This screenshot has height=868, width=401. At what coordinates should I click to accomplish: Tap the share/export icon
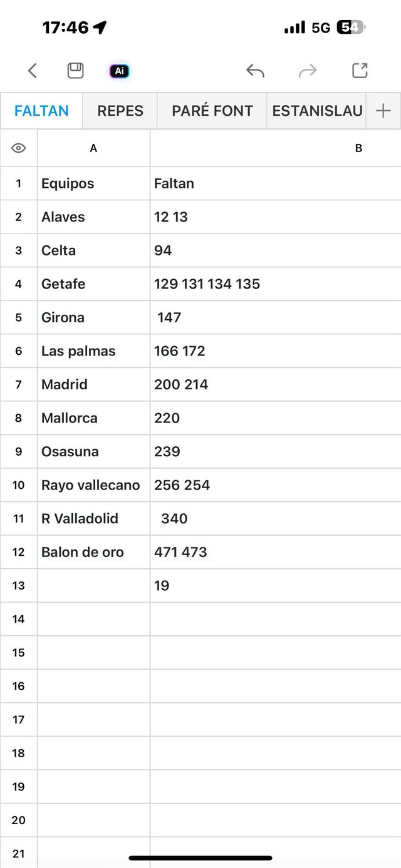tap(360, 71)
